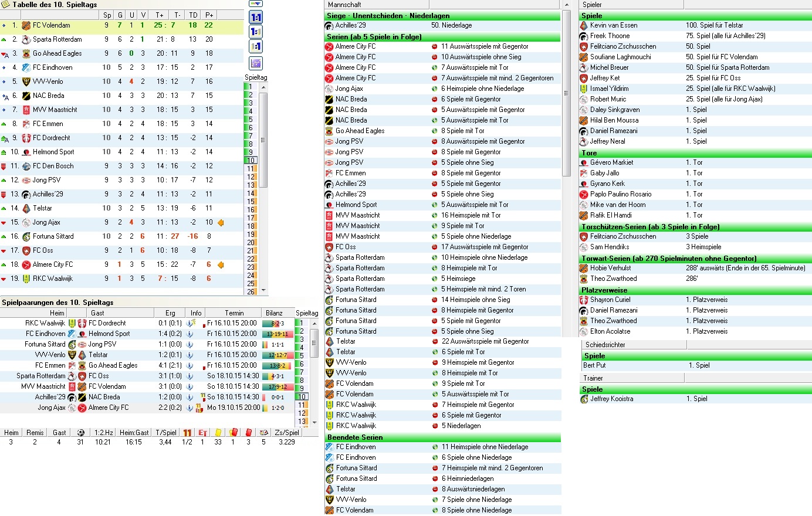Select matchday 1 in the table's Spieltag list
Viewport: 812px width, 516px height.
pos(251,87)
